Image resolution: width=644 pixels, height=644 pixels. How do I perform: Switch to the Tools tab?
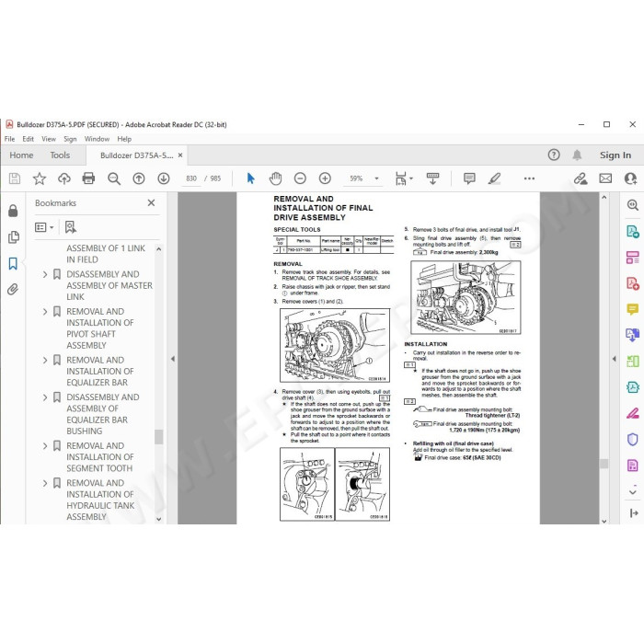(x=60, y=155)
